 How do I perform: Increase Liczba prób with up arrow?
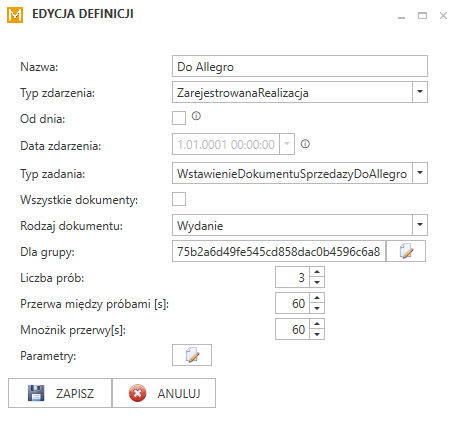tap(317, 272)
